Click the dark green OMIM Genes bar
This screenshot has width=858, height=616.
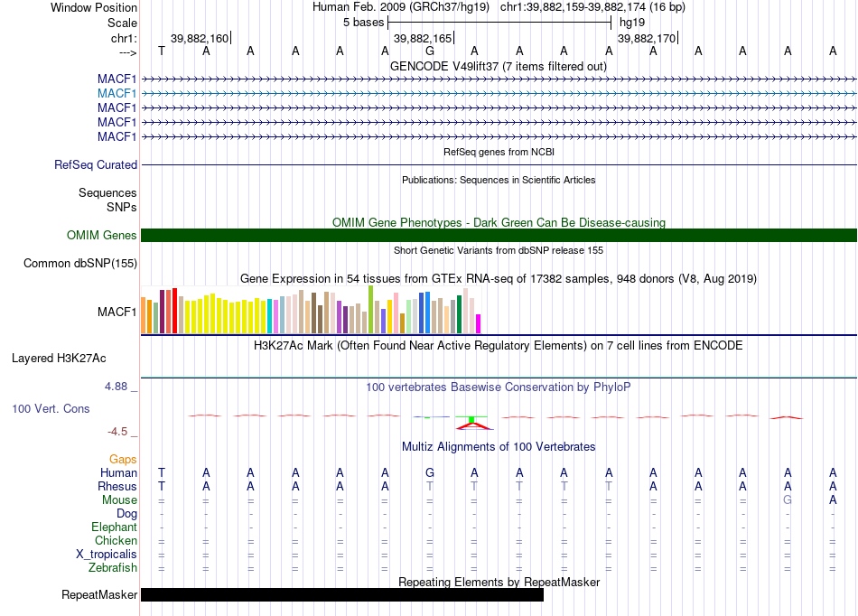point(499,235)
